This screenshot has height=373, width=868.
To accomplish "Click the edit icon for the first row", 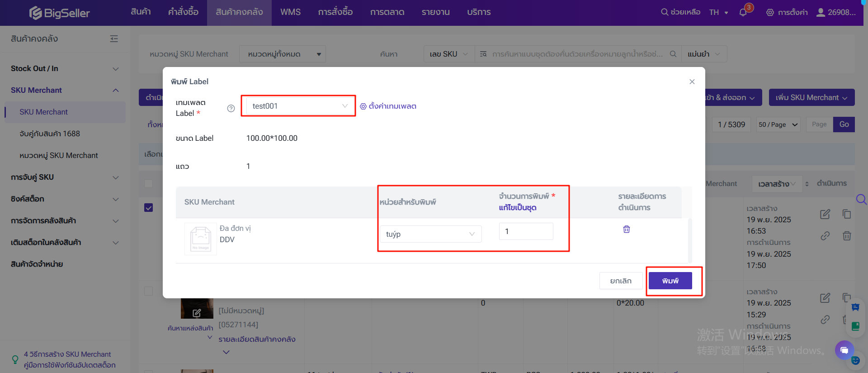I will 825,214.
